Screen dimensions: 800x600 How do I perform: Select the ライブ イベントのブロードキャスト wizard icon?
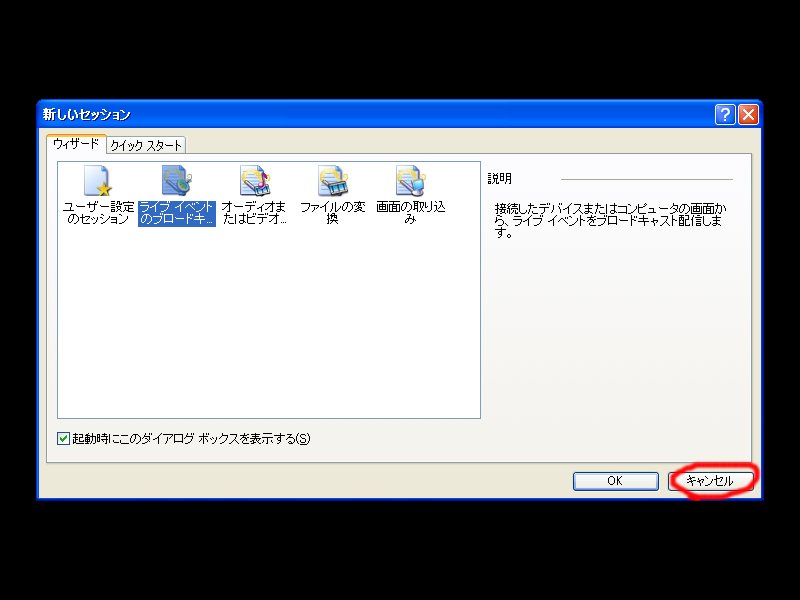click(x=177, y=181)
